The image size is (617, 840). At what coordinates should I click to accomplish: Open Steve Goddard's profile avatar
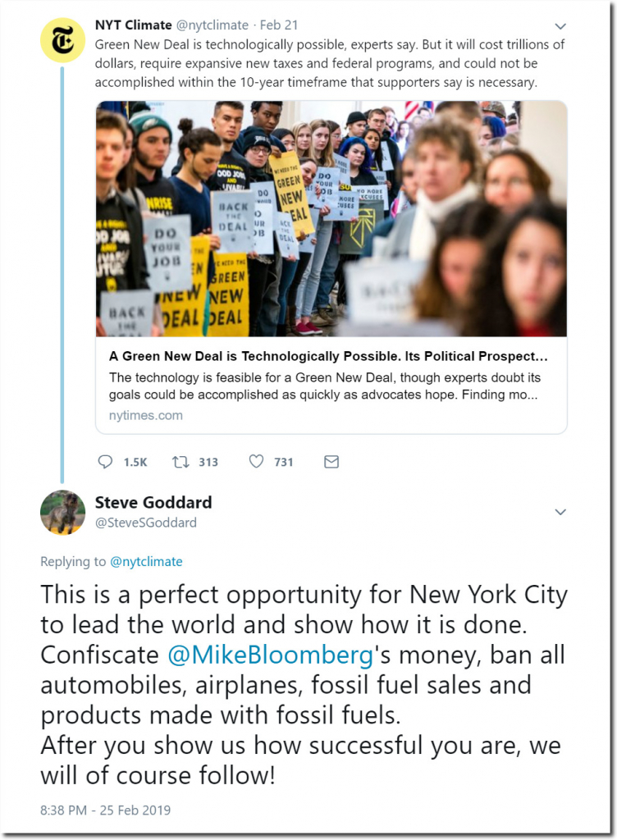[63, 512]
